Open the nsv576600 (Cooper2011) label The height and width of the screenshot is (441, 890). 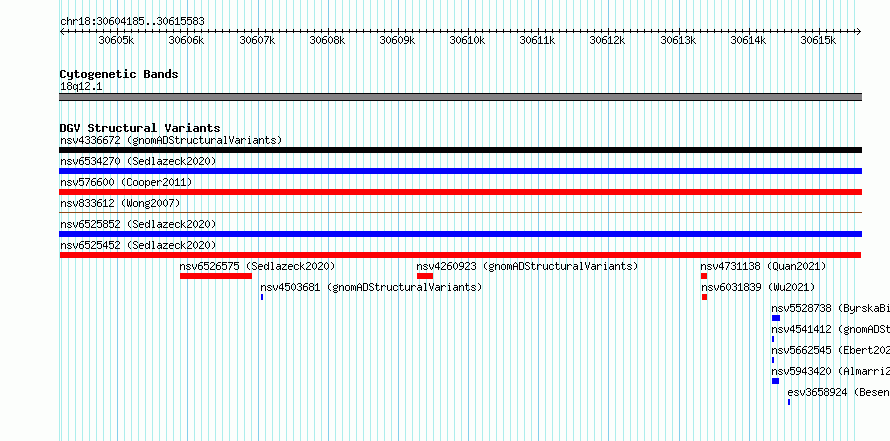point(126,182)
